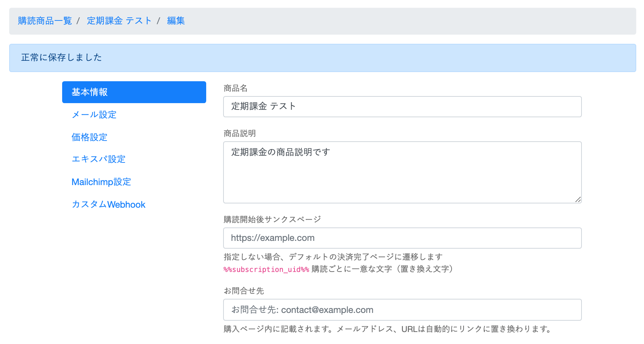Screen dimensions: 644x344
Task: Click the お問合せ先 input field
Action: 402,310
